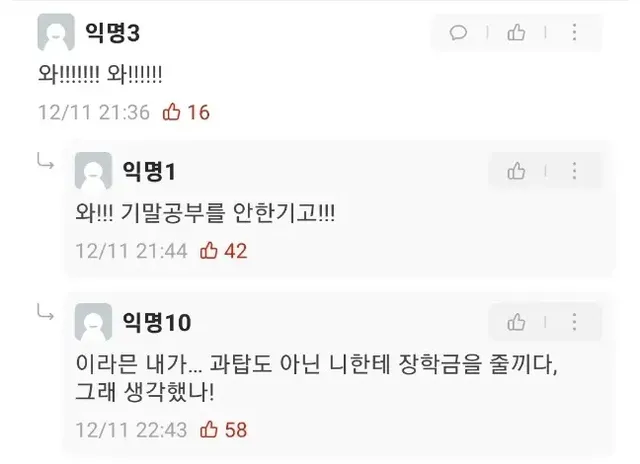Click the reply arrow beside 익명10
640x464 pixels.
[45, 313]
